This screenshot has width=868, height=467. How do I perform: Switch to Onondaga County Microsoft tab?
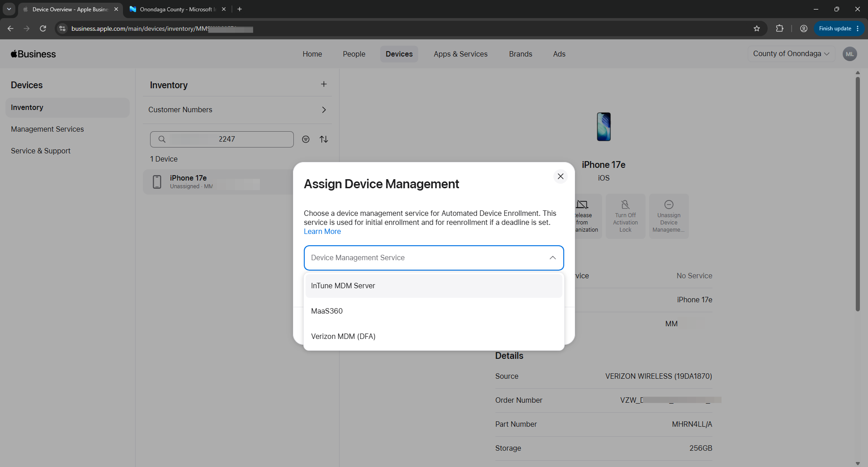point(178,10)
